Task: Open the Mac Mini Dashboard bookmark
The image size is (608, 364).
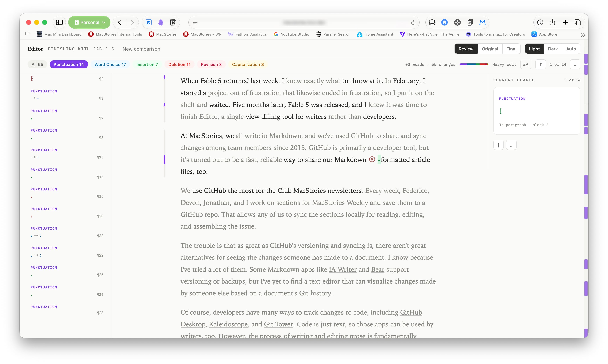Action: pyautogui.click(x=59, y=34)
